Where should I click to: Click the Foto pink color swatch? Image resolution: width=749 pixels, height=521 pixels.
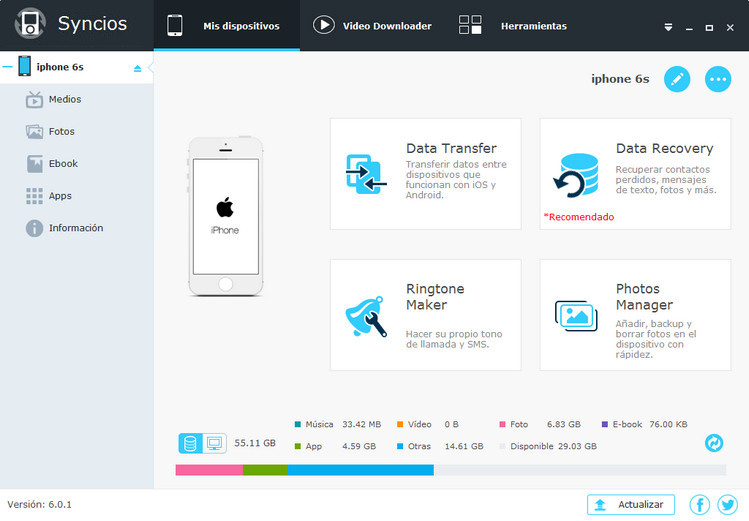tap(502, 424)
